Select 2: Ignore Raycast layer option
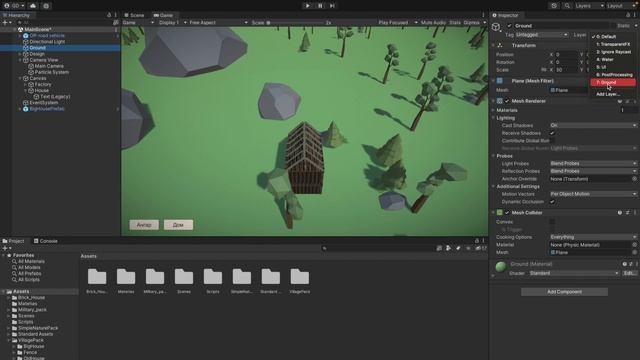Image resolution: width=640 pixels, height=360 pixels. click(x=613, y=52)
